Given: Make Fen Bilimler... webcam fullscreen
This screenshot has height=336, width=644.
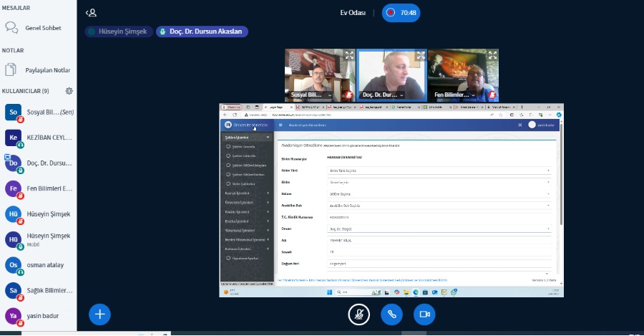Looking at the screenshot, I should coord(492,55).
